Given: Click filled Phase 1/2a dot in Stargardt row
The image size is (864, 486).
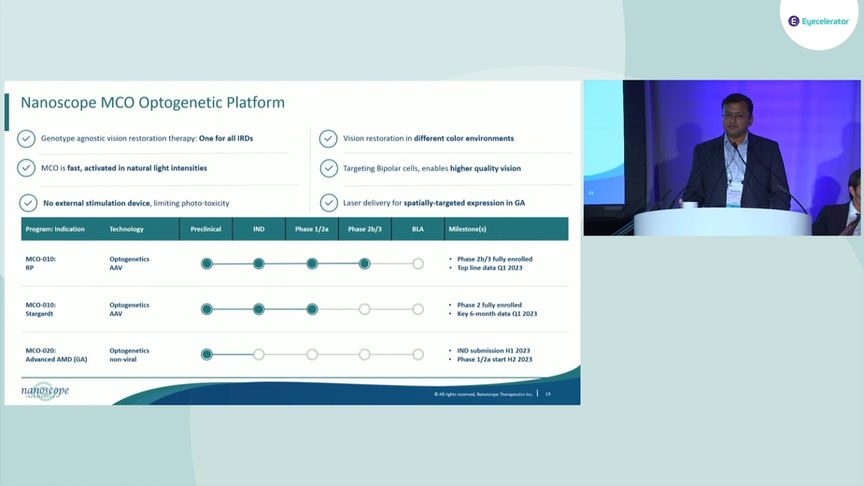Looking at the screenshot, I should point(312,309).
